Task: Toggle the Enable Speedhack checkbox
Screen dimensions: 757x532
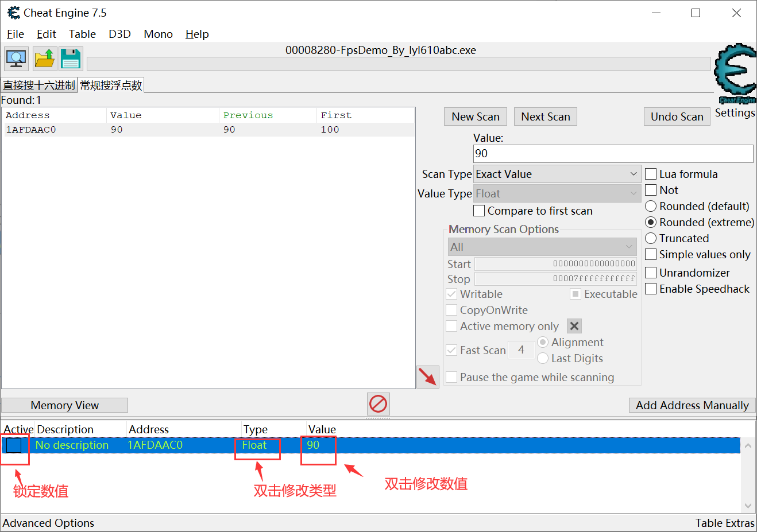Action: (651, 289)
